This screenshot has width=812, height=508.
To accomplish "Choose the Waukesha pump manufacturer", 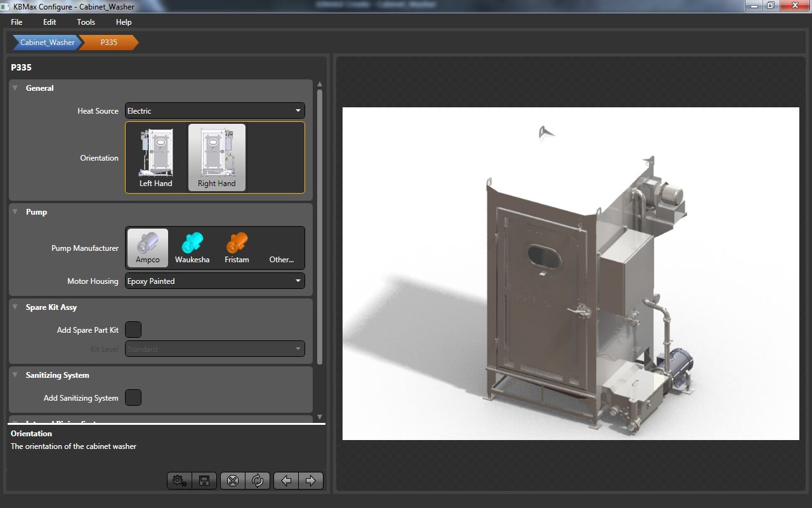I will [192, 248].
